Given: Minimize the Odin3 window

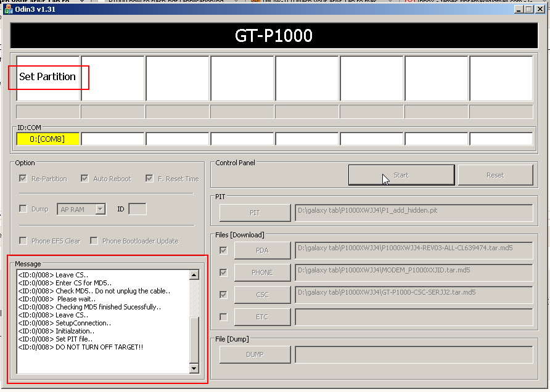Looking at the screenshot, I should (x=519, y=9).
